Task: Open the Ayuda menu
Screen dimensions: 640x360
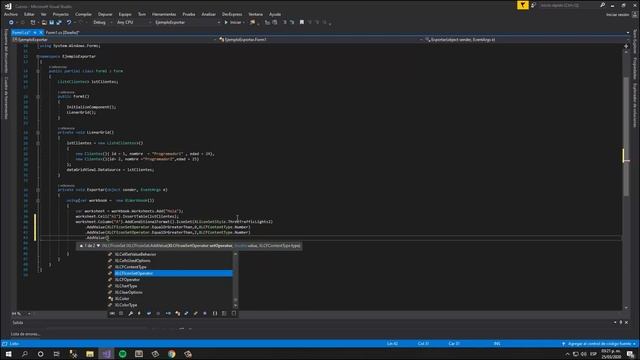Action: [x=275, y=14]
